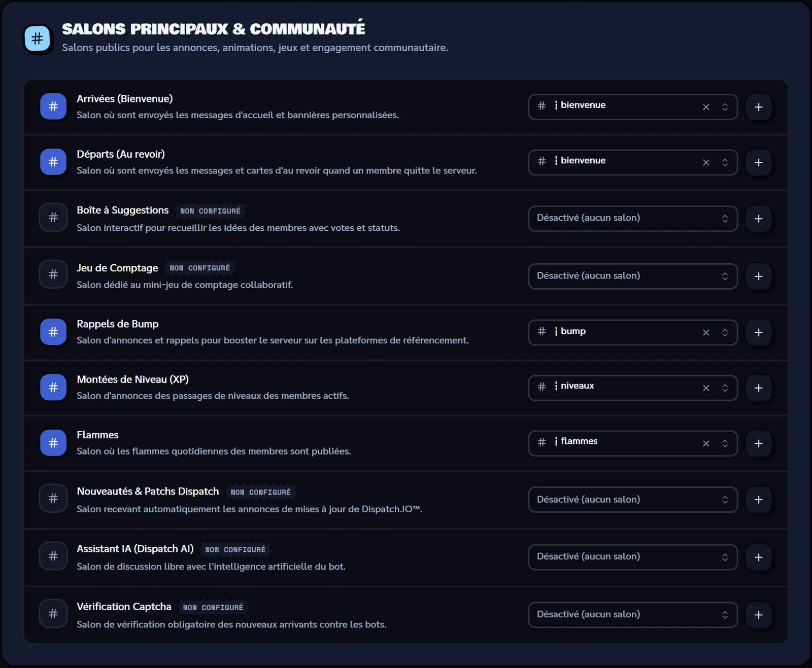Click the hash icon of Flammes row
Viewport: 812px width, 668px height.
pos(53,443)
